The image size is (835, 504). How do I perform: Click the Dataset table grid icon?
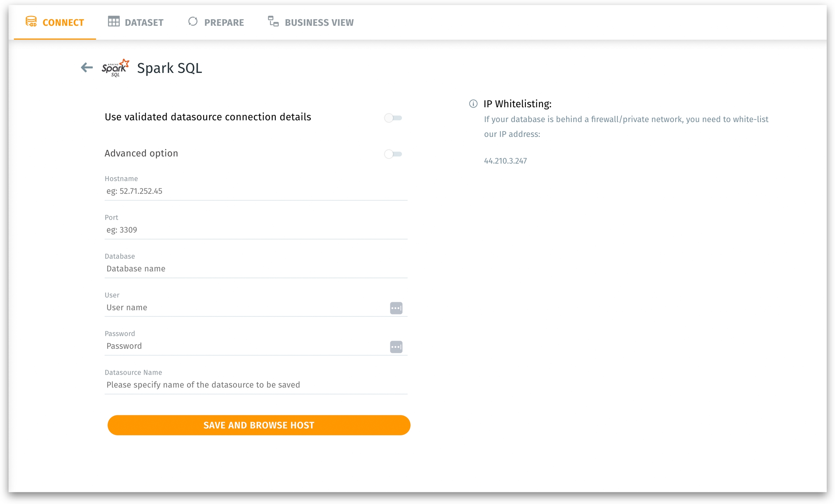click(113, 22)
